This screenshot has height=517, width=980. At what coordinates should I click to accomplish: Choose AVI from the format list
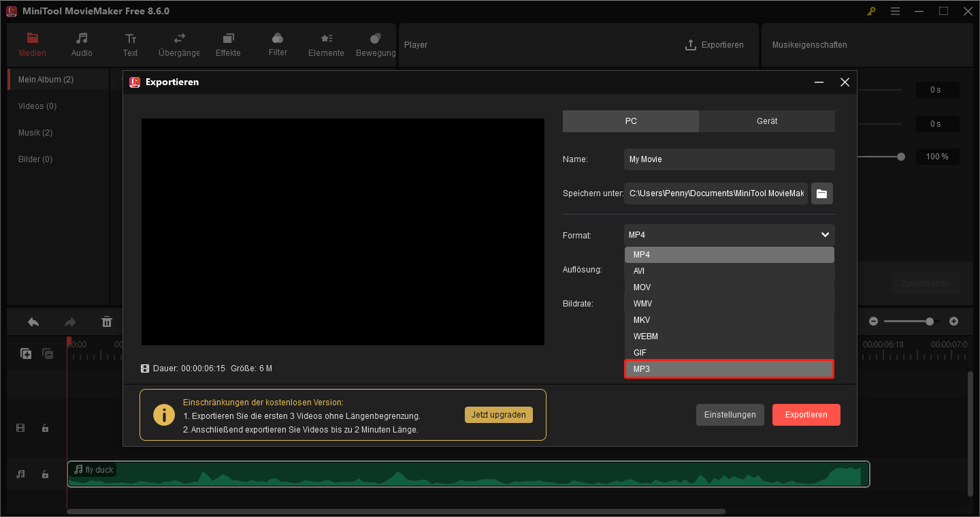729,271
